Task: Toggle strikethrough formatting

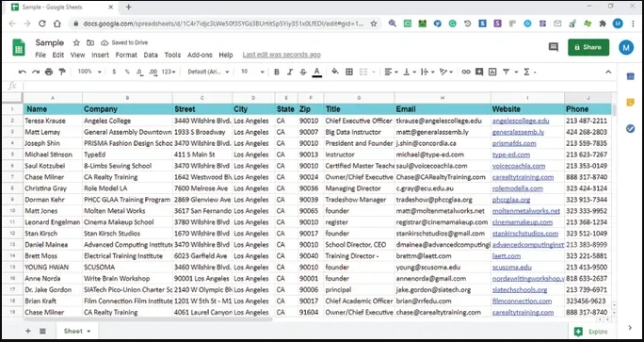Action: click(303, 72)
